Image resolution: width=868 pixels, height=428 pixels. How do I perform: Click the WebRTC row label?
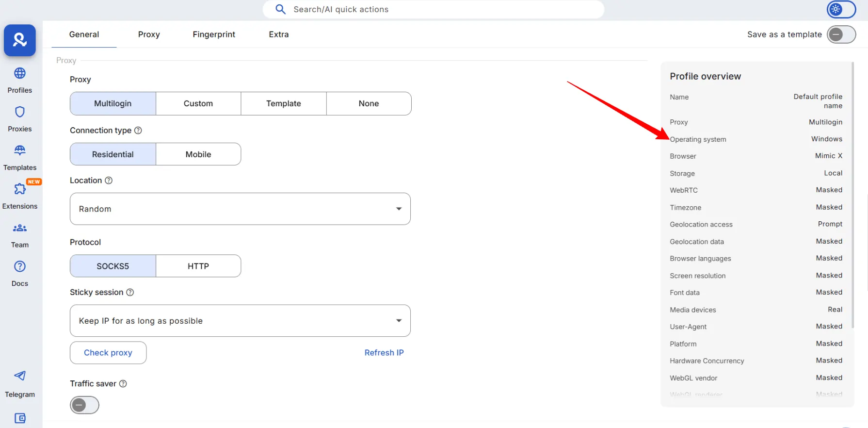(684, 190)
